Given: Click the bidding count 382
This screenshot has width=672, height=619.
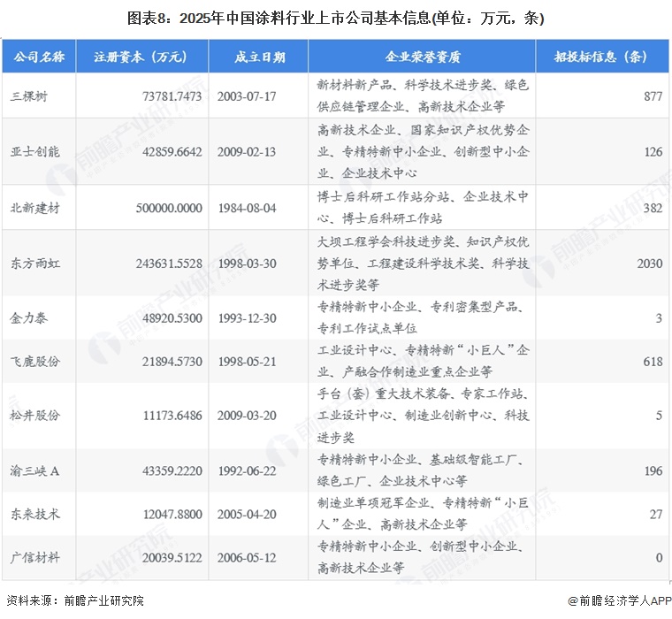Looking at the screenshot, I should [653, 208].
